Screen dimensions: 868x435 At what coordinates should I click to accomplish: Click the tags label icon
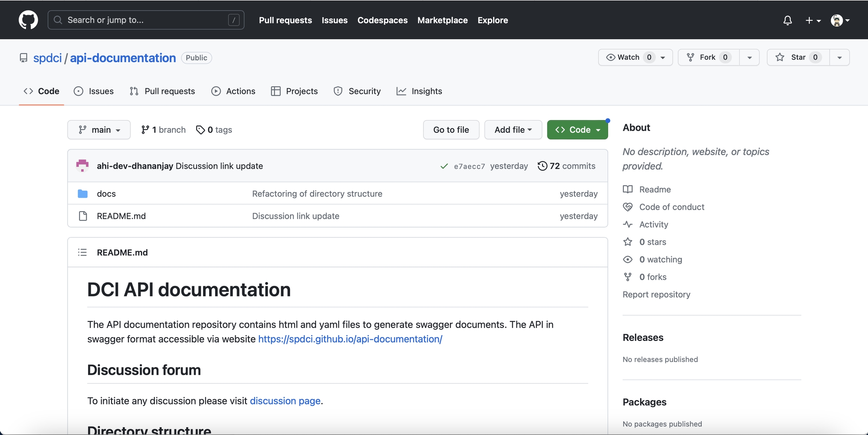pos(200,130)
